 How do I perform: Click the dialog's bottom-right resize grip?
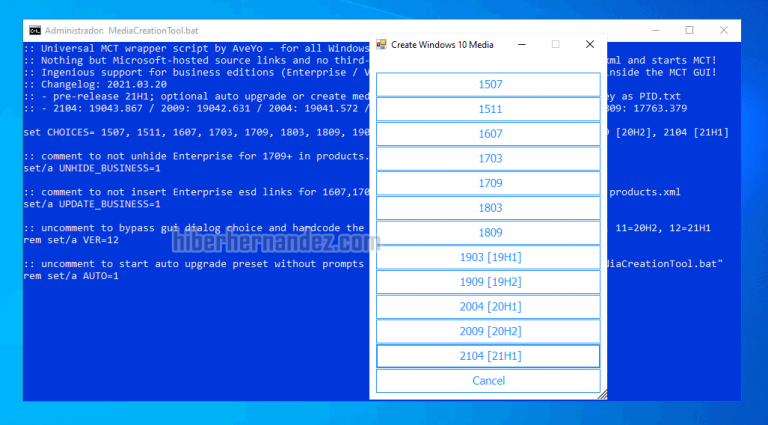pyautogui.click(x=602, y=395)
